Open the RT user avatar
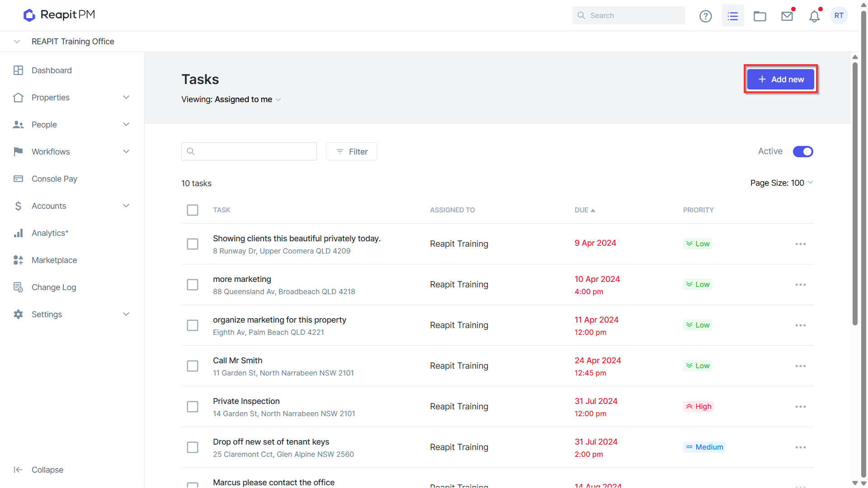 839,16
